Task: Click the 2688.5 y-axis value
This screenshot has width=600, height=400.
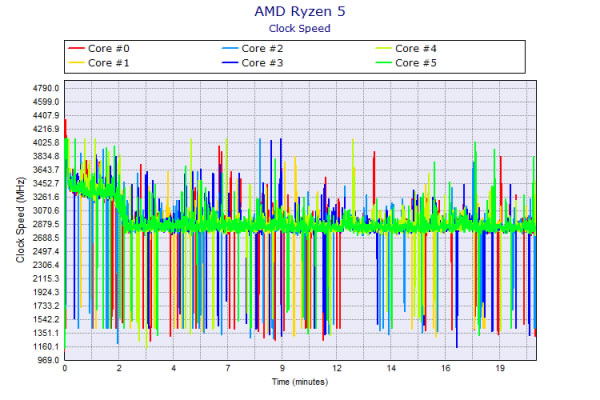Action: click(x=46, y=238)
